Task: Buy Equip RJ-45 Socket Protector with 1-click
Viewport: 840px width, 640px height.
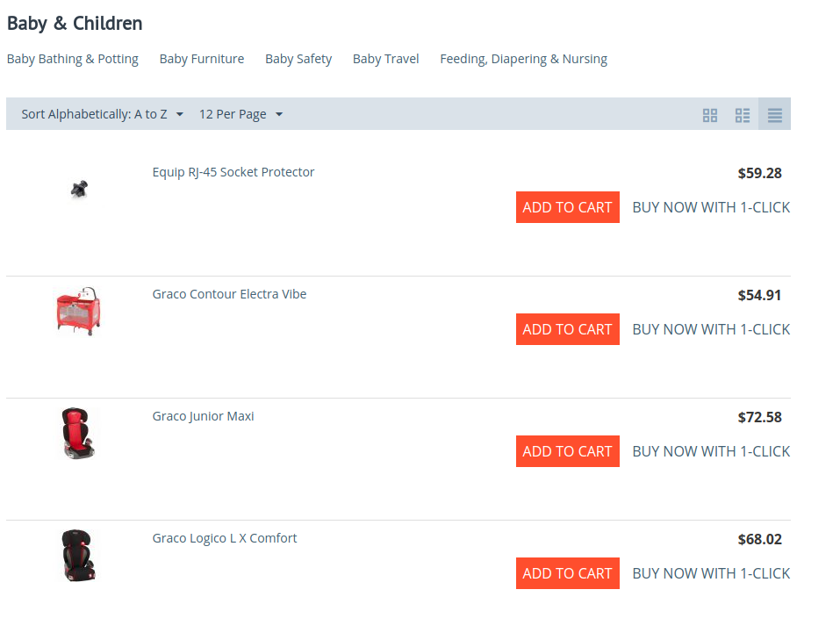Action: (711, 207)
